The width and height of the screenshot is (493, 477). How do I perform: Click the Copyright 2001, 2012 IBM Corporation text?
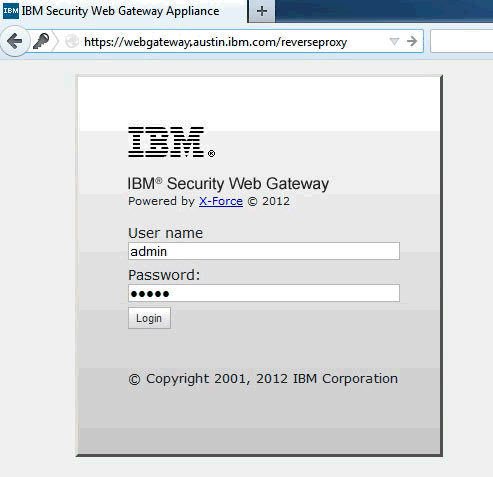263,379
